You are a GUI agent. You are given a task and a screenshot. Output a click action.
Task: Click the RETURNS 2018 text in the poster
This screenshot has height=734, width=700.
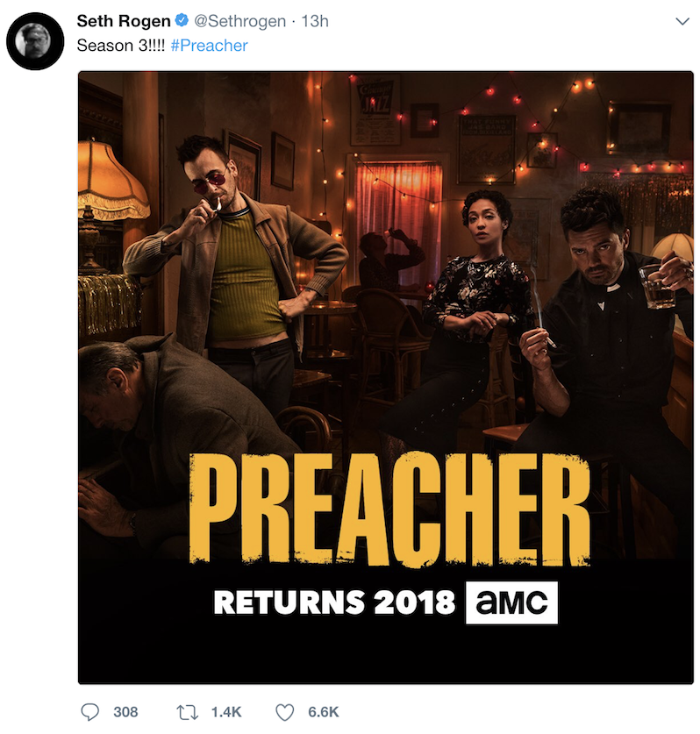pyautogui.click(x=334, y=602)
